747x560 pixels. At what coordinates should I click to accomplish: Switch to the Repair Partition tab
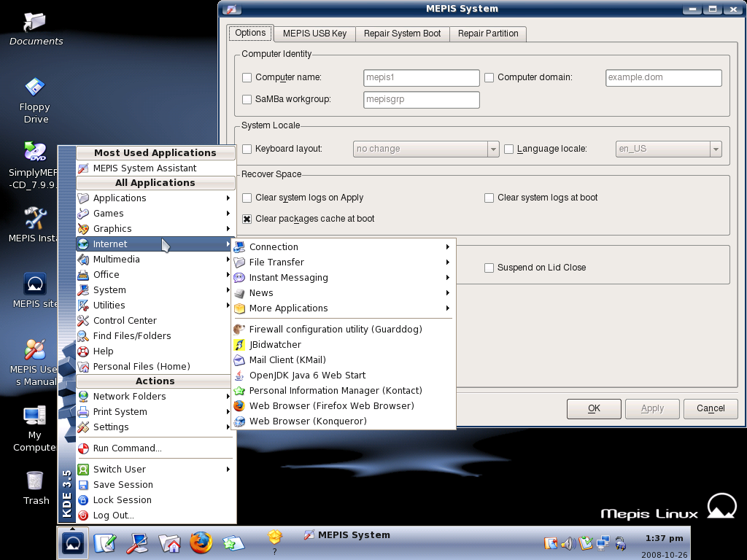pyautogui.click(x=488, y=34)
